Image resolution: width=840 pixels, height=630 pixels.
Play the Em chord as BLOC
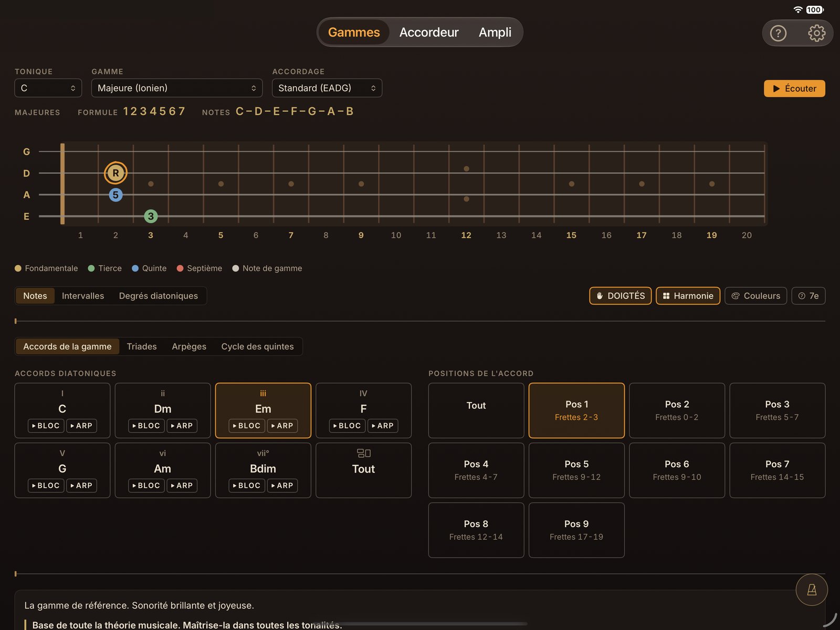click(x=247, y=426)
